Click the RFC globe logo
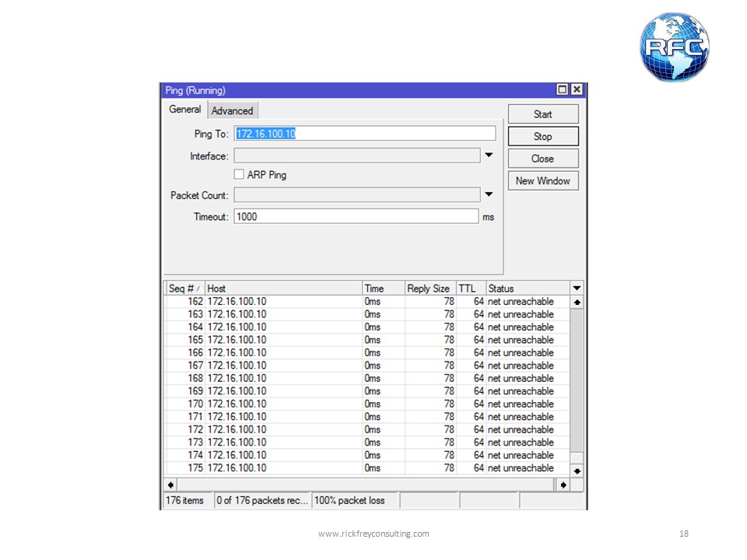747x560 pixels. (x=674, y=47)
